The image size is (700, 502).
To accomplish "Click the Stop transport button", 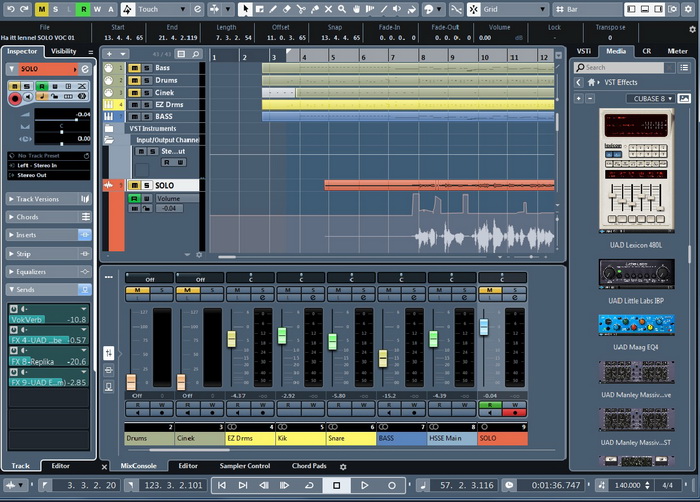I will click(x=337, y=485).
